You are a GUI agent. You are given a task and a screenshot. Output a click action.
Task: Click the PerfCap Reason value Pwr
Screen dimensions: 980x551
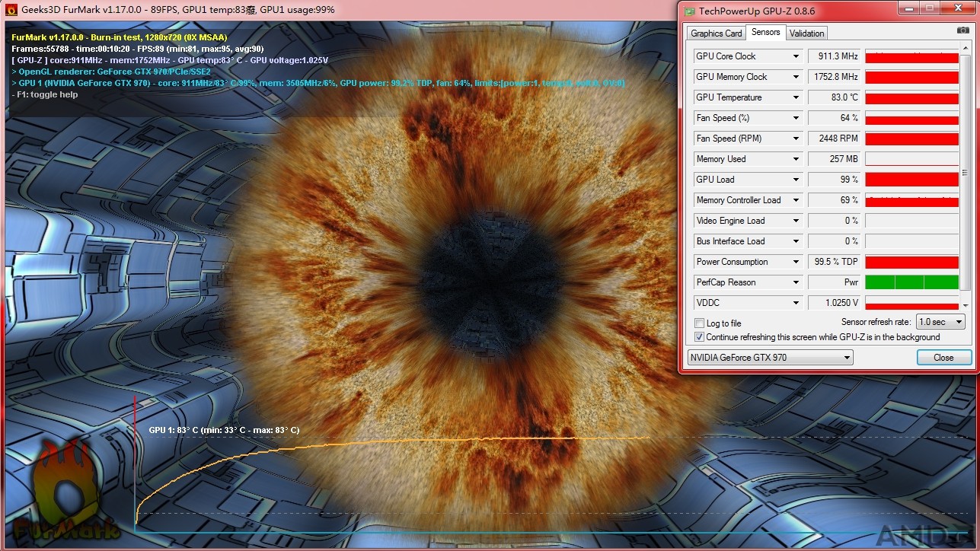click(x=834, y=282)
